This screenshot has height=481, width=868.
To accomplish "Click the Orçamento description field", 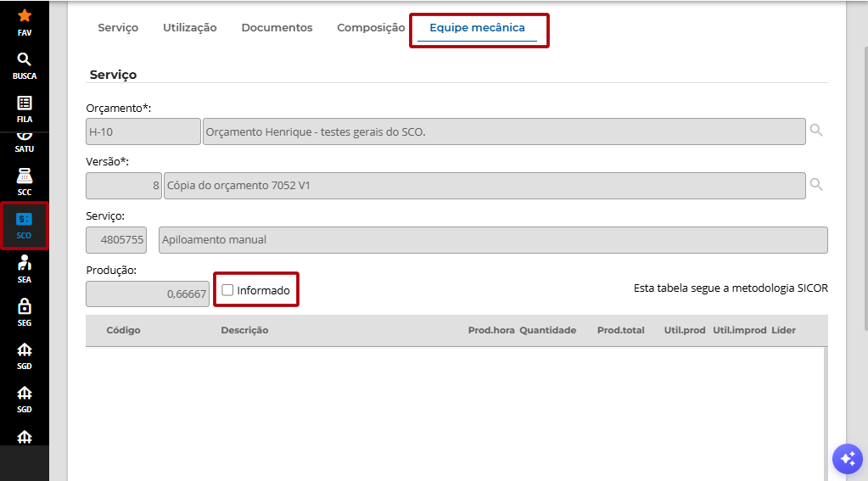I will (504, 131).
